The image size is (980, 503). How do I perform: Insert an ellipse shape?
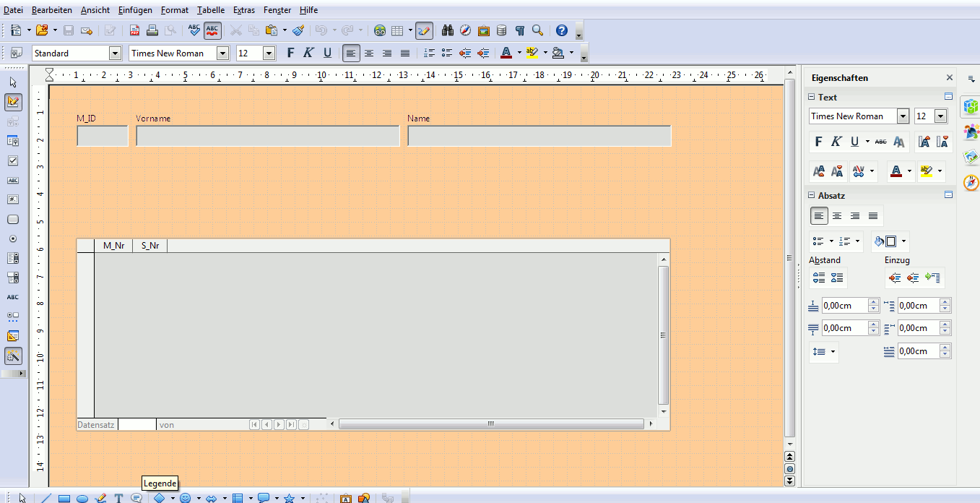[82, 498]
